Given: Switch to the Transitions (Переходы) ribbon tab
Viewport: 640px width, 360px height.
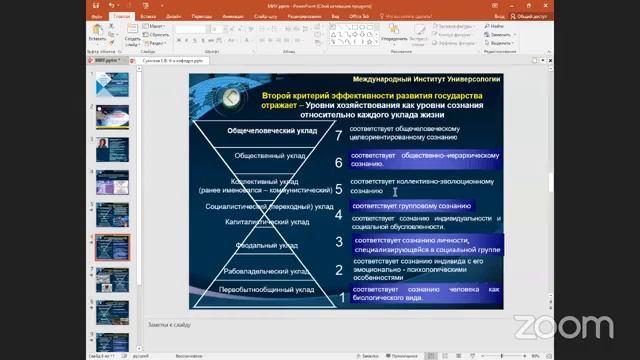Looking at the screenshot, I should 202,16.
